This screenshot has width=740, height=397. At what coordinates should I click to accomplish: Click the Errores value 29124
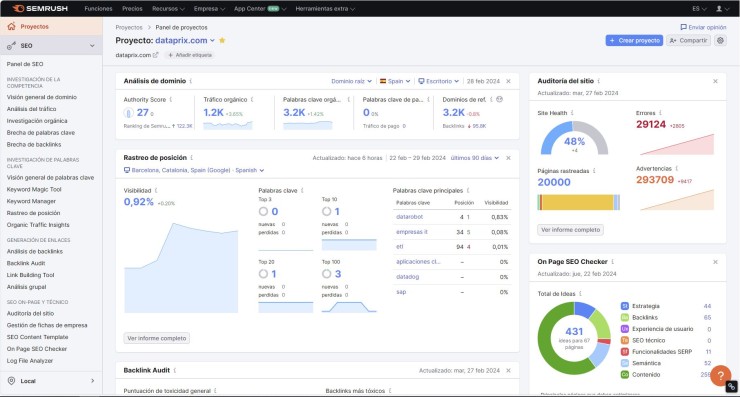651,125
